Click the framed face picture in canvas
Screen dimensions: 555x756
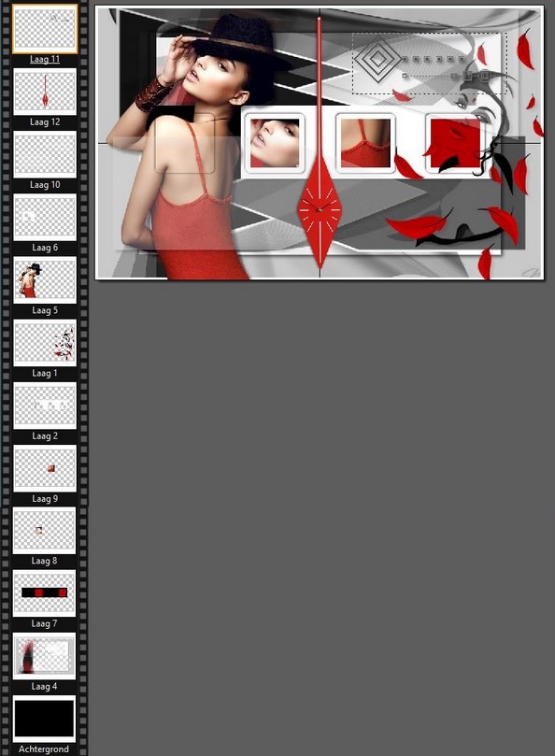pos(275,143)
